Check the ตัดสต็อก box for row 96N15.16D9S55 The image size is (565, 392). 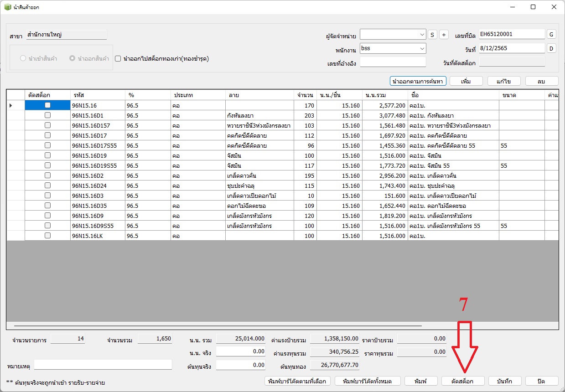click(47, 226)
